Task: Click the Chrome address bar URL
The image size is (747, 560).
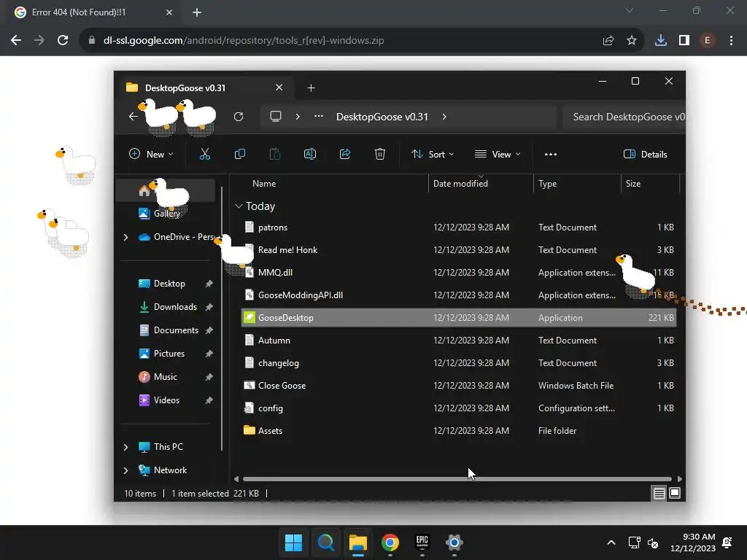Action: tap(244, 41)
